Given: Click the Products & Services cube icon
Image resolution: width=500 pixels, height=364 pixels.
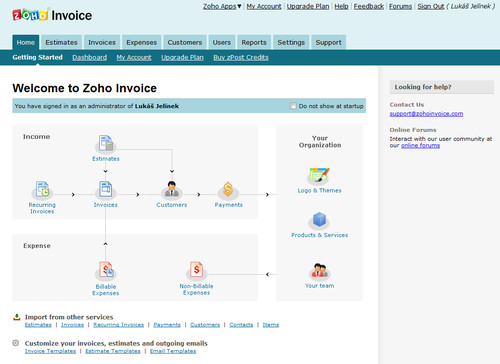Looking at the screenshot, I should [x=319, y=220].
